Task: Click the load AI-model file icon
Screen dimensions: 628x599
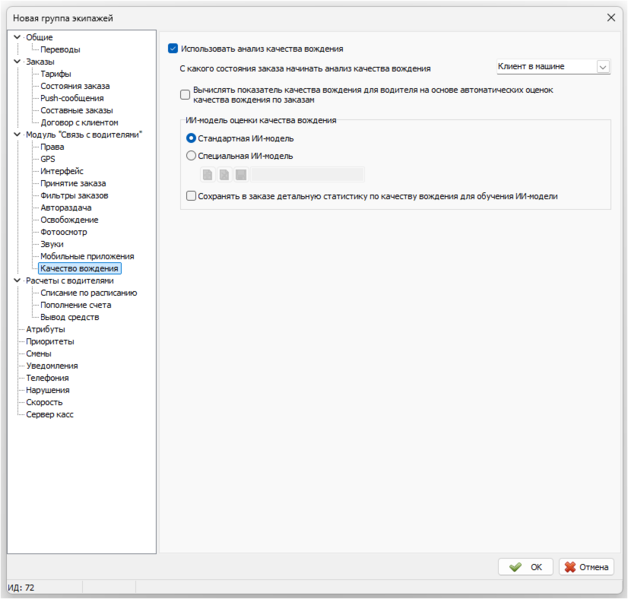Action: point(207,175)
